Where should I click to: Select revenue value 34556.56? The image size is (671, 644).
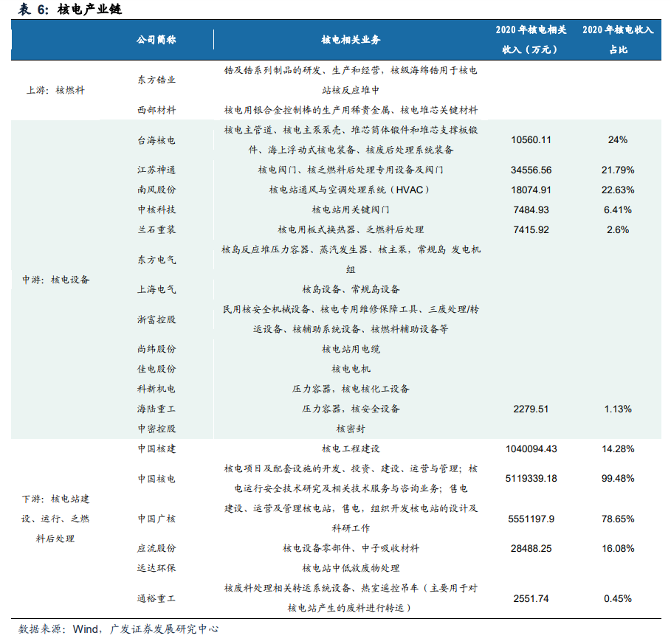click(531, 170)
